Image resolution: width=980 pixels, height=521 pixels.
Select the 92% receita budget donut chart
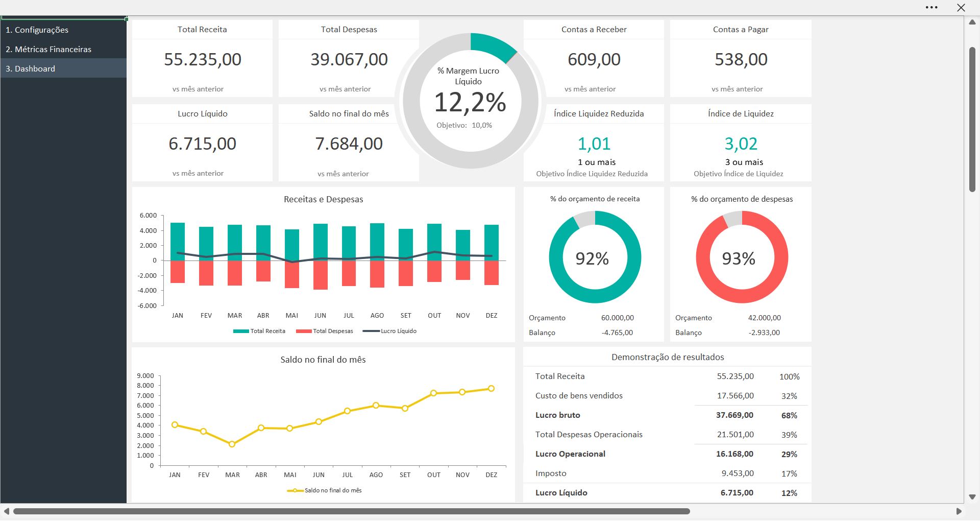click(x=595, y=257)
